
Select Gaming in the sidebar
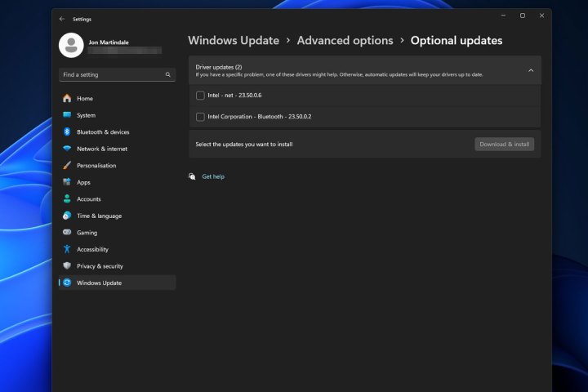[x=117, y=232]
